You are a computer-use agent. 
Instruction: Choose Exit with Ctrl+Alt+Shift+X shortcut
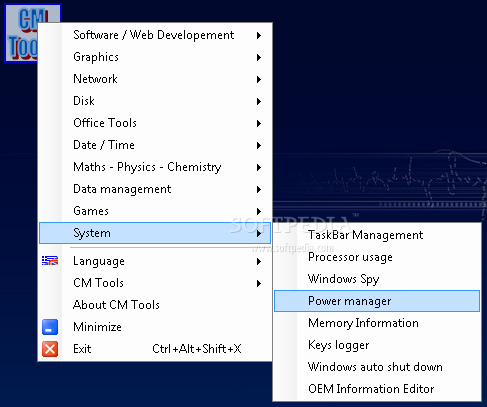point(155,349)
